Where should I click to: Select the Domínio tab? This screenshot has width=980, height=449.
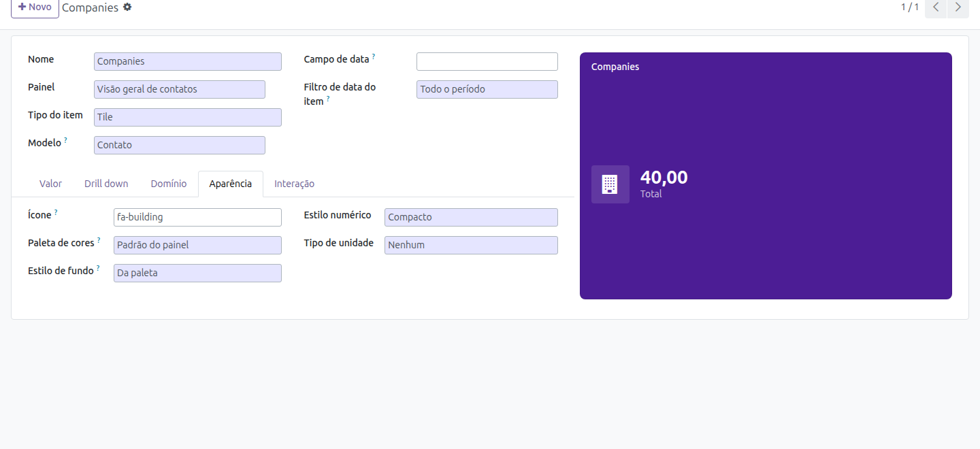[x=169, y=184]
